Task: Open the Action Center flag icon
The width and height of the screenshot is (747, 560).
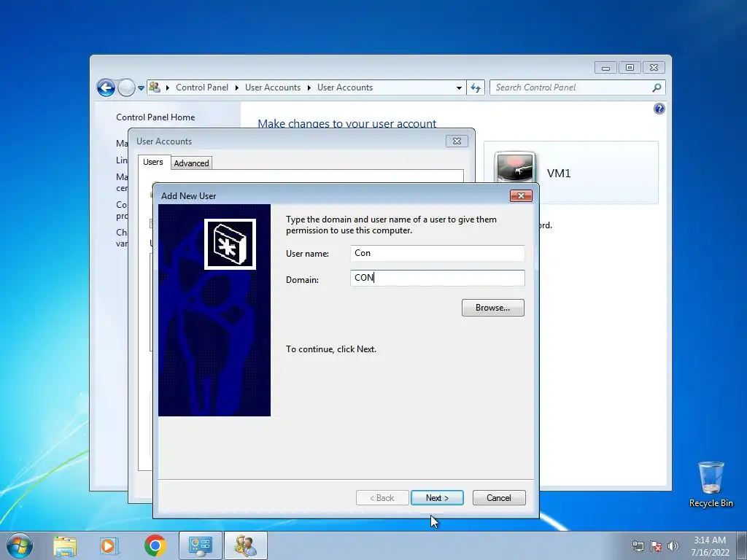Action: pos(656,546)
